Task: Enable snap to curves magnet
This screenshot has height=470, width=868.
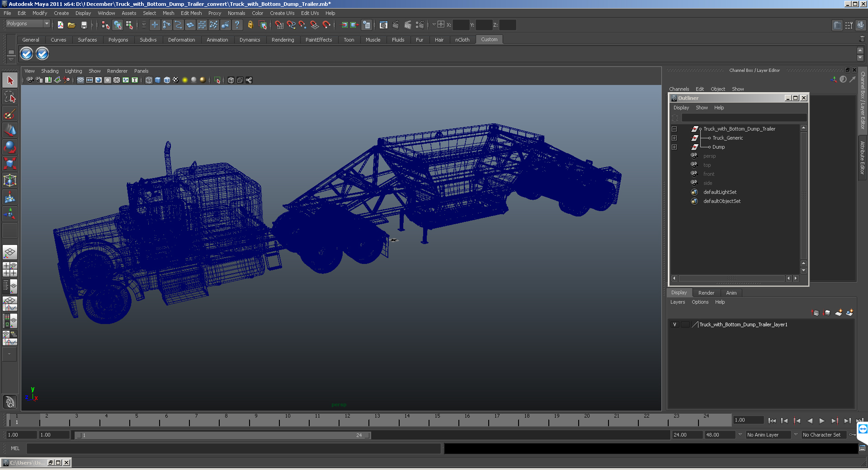Action: pos(291,25)
